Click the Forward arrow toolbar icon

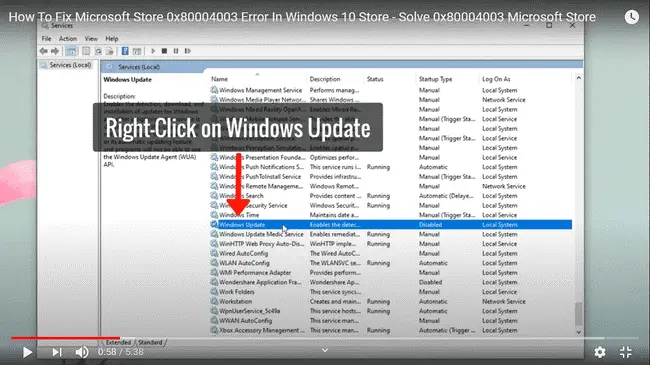(55, 51)
